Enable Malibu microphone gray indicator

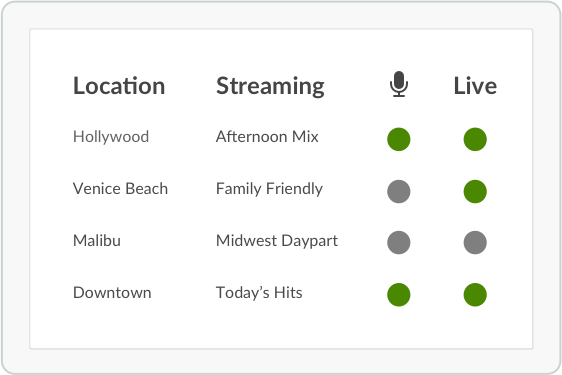point(399,242)
